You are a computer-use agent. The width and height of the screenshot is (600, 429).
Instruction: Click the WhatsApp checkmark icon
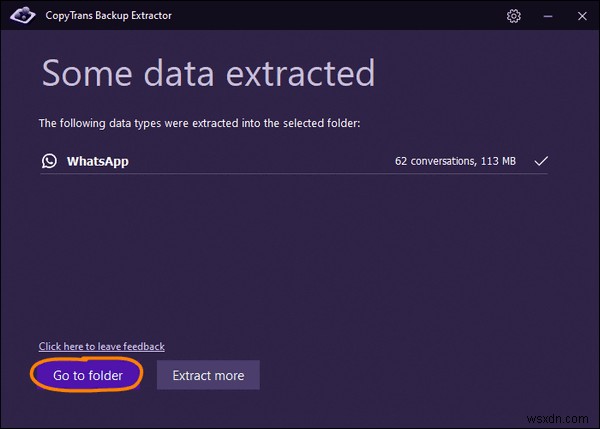[x=541, y=161]
